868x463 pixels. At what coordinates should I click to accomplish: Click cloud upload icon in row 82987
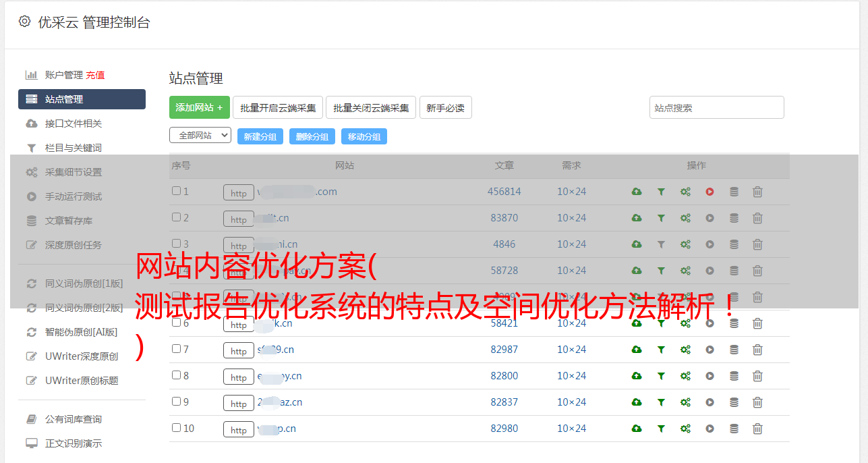(x=637, y=350)
